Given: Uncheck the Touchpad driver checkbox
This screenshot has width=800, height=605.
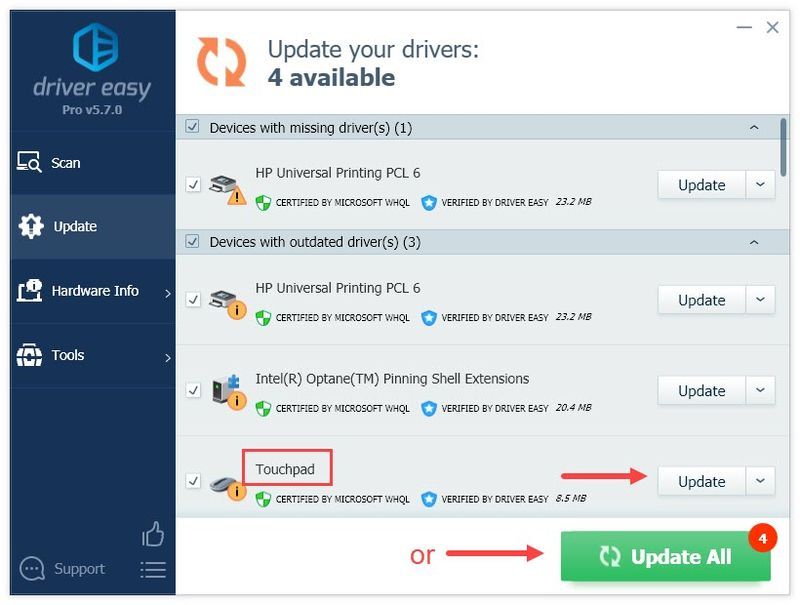Looking at the screenshot, I should click(193, 481).
